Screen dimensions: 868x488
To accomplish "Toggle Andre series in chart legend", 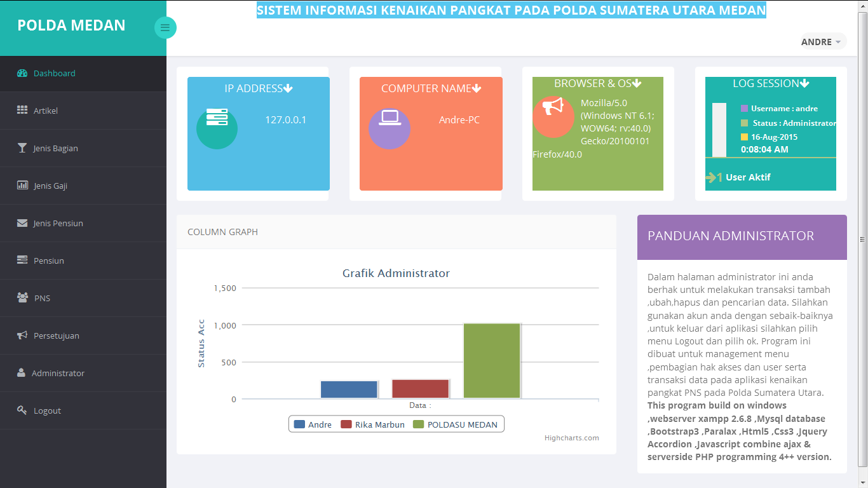I will [x=313, y=424].
